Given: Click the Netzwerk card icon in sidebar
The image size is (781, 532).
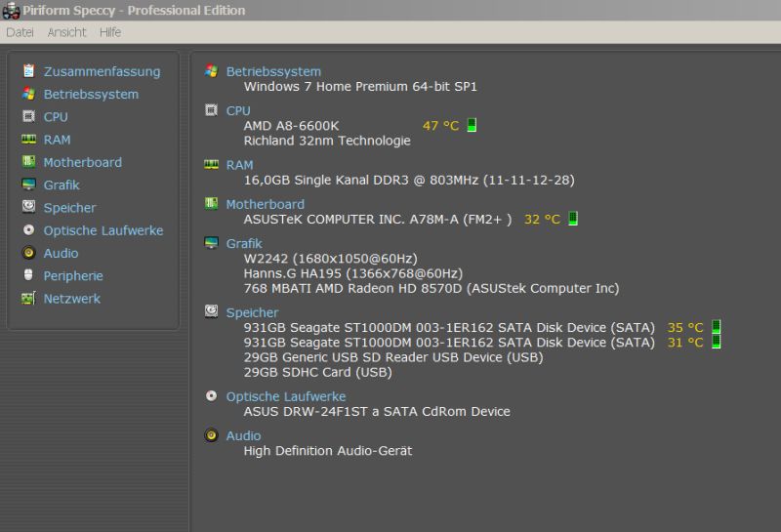Looking at the screenshot, I should pos(29,298).
